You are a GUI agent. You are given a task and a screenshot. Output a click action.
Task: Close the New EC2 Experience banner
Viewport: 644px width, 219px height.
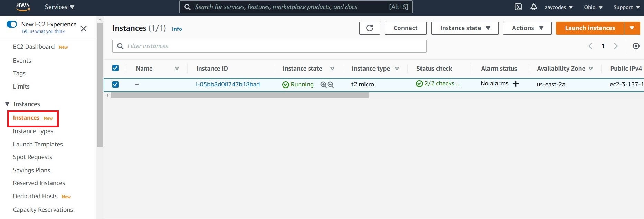pos(84,29)
